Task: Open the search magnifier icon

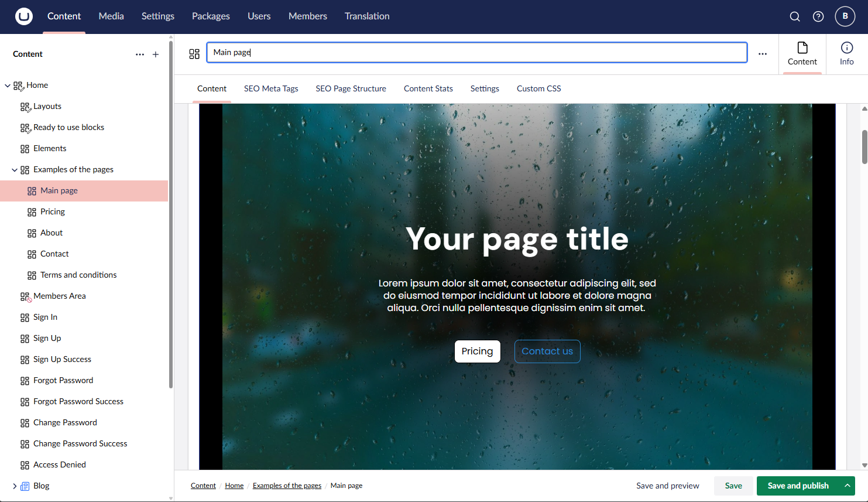Action: pos(795,16)
